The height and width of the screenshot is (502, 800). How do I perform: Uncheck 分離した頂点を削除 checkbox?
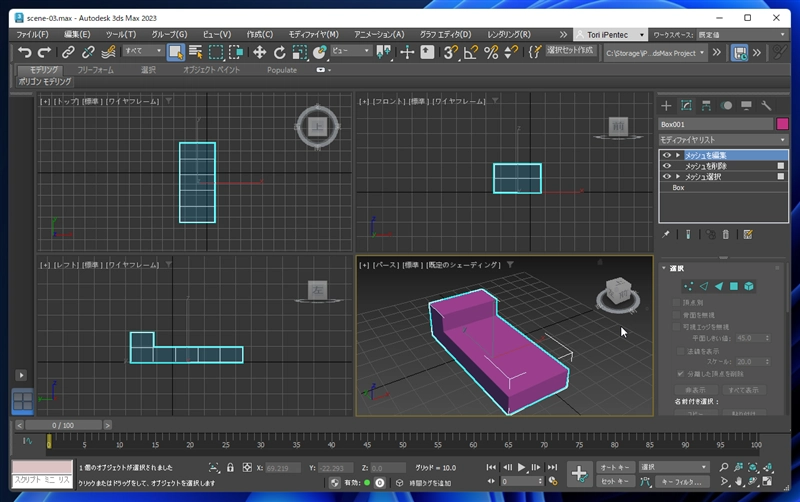pos(680,374)
